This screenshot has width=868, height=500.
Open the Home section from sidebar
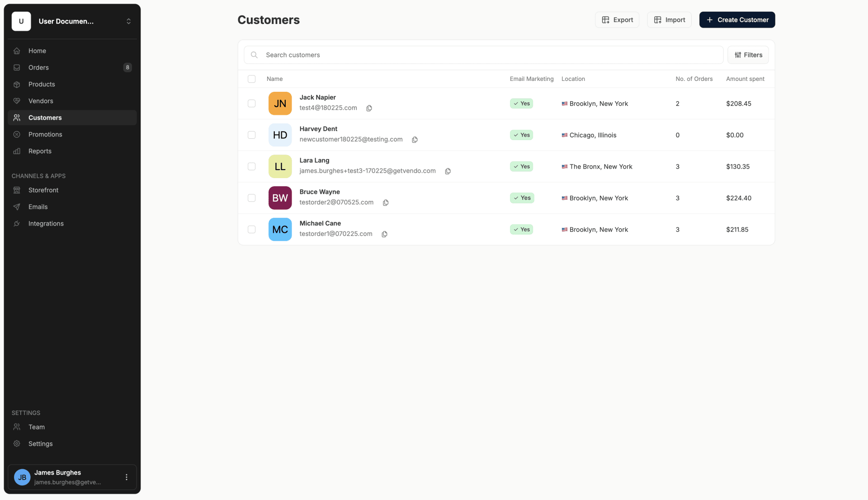tap(37, 51)
